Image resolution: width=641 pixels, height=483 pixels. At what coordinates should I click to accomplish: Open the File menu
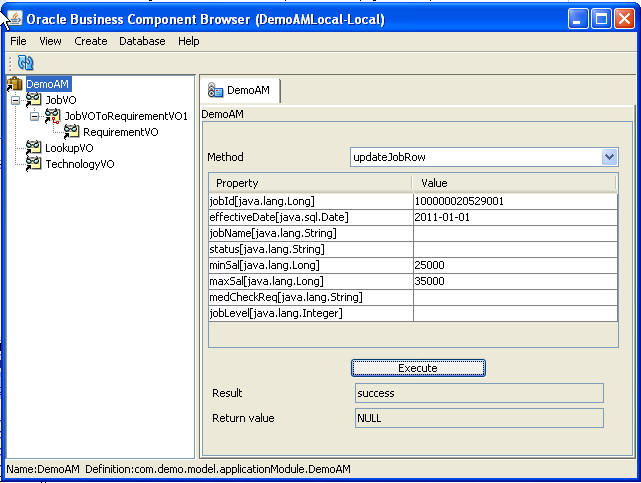pyautogui.click(x=18, y=41)
